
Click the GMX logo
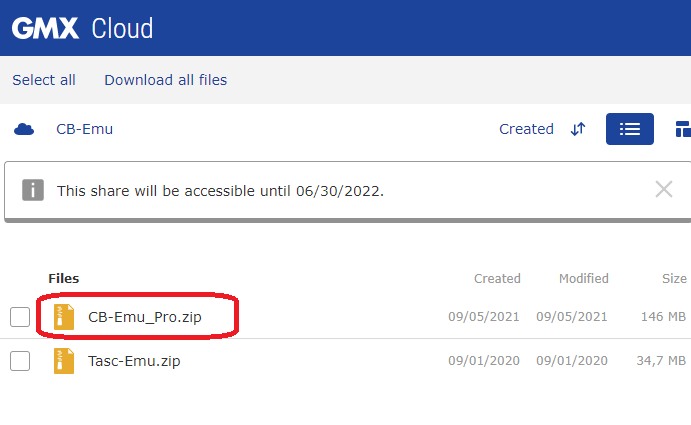tap(45, 29)
